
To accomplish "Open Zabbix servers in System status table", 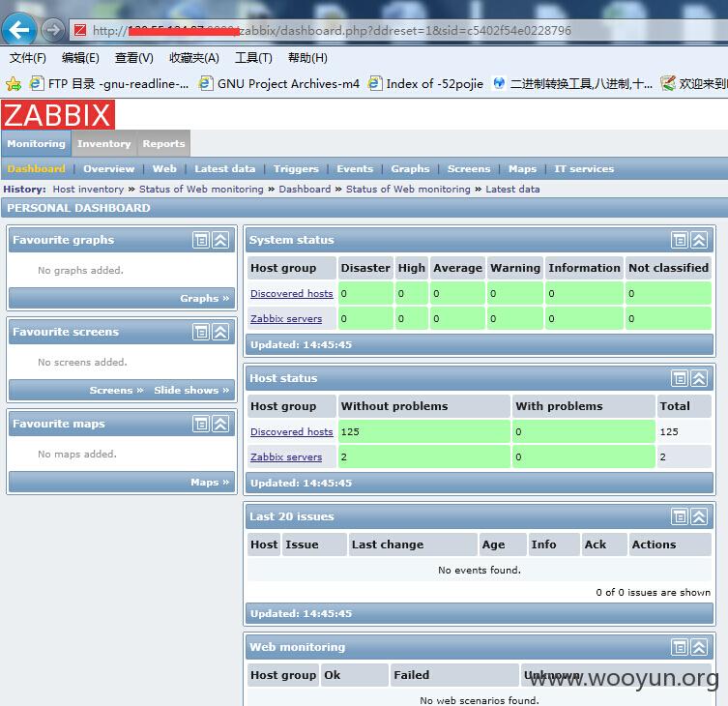I will 286,318.
